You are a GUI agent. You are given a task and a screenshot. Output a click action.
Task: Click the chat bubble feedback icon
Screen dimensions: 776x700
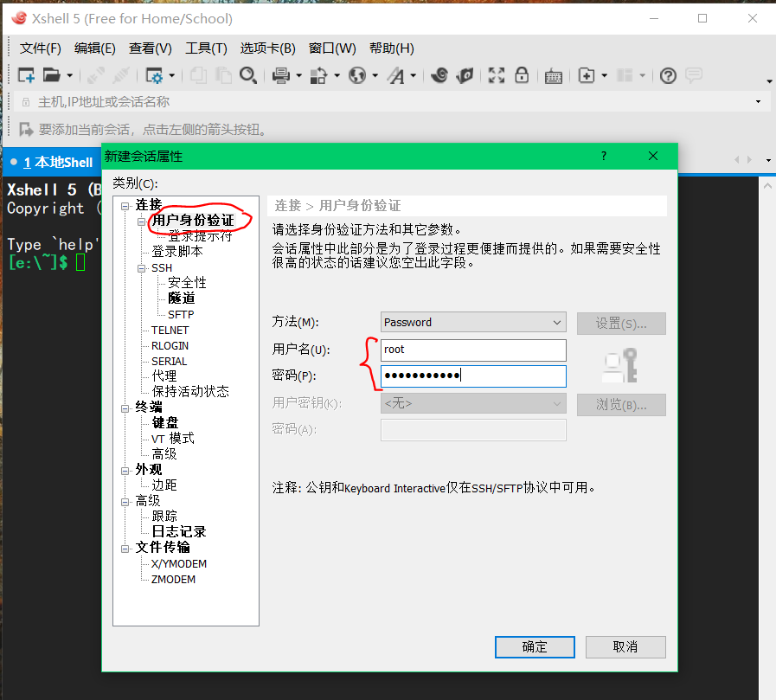pyautogui.click(x=694, y=75)
